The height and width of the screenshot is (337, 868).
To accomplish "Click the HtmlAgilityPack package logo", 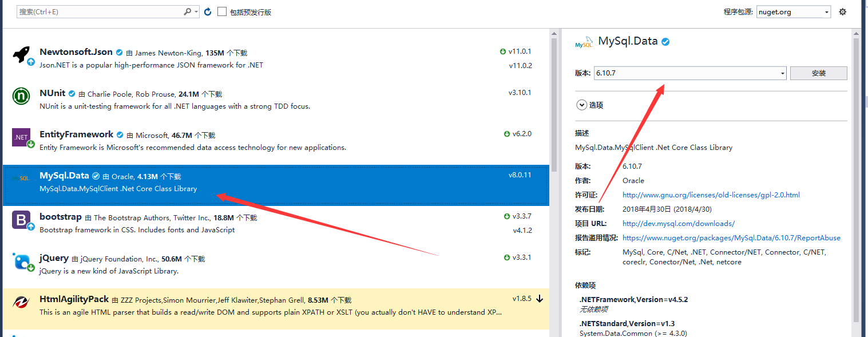I will (21, 303).
